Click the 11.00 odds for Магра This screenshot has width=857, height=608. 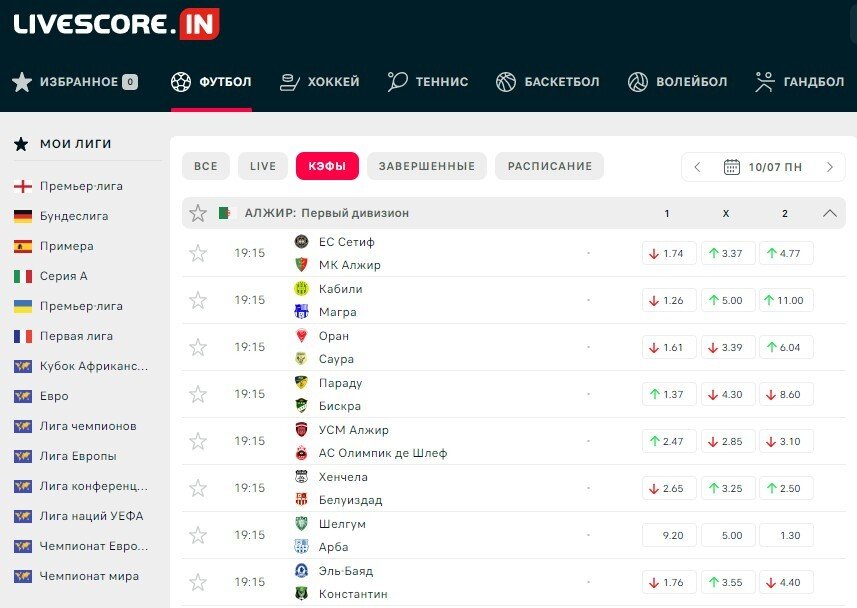tap(786, 300)
